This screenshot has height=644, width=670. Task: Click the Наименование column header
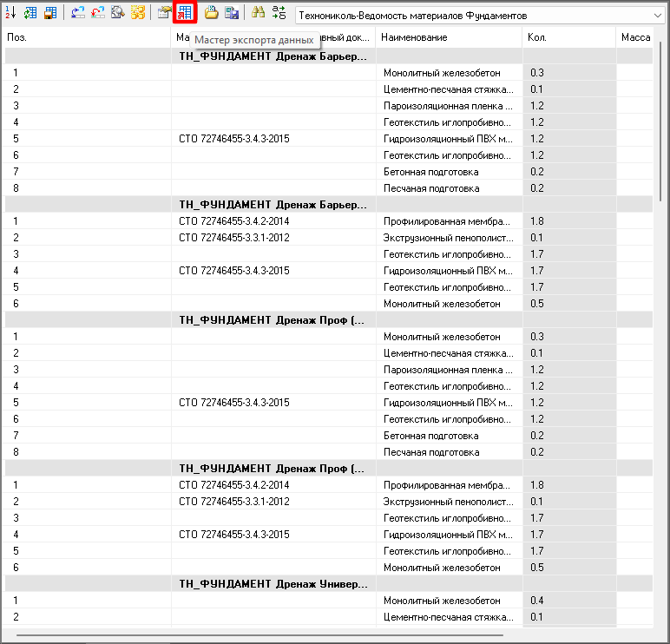447,37
